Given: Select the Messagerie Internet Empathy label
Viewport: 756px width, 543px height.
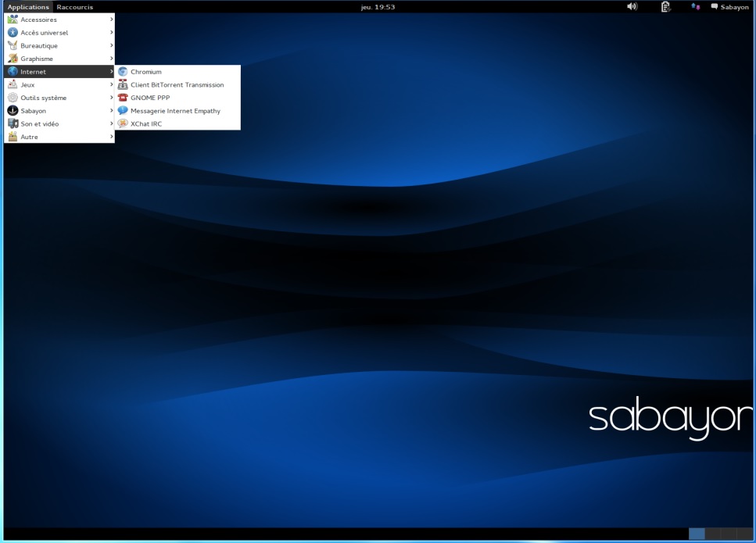Looking at the screenshot, I should coord(175,111).
